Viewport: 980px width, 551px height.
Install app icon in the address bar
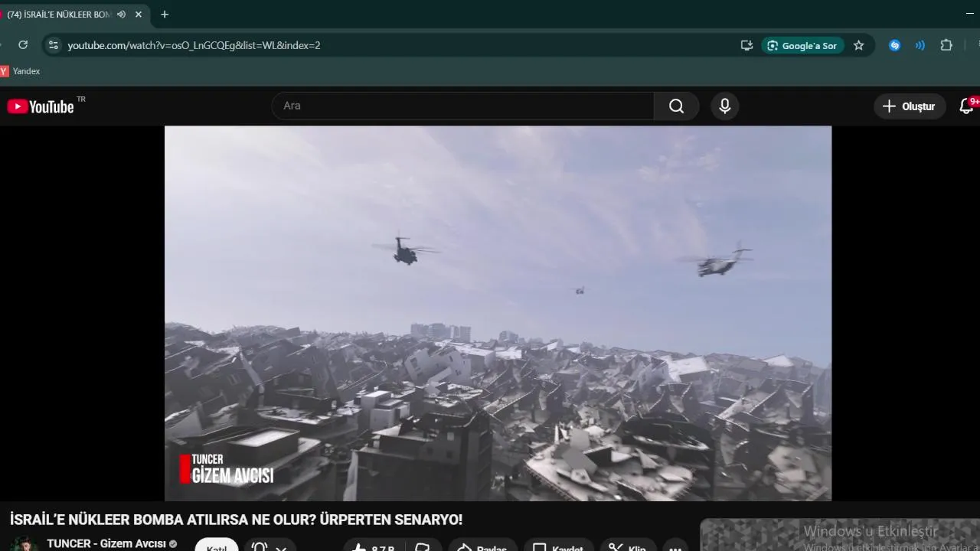(747, 45)
